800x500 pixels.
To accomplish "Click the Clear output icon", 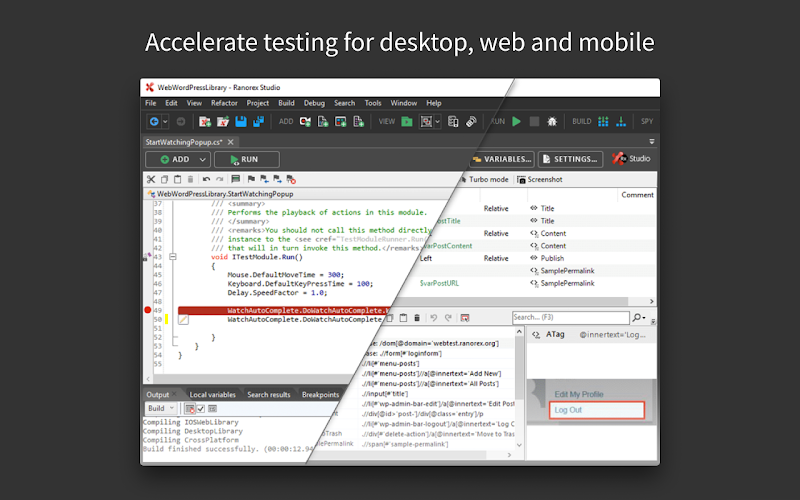I will click(190, 409).
